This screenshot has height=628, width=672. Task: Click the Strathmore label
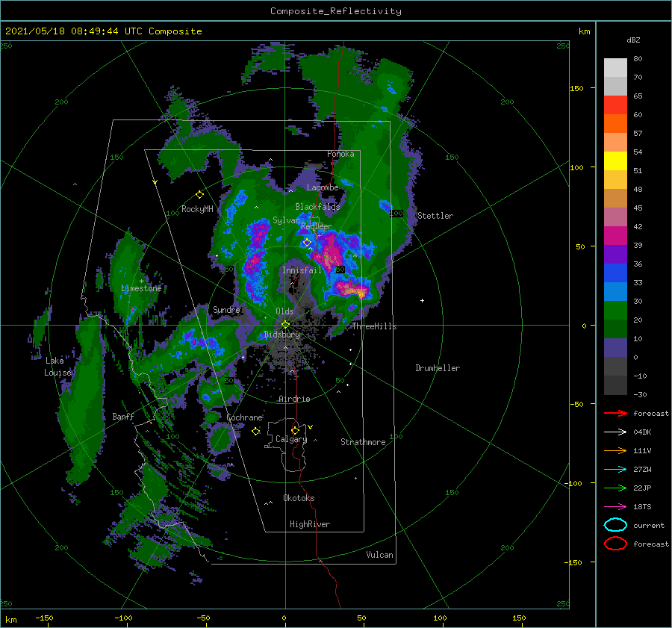363,442
